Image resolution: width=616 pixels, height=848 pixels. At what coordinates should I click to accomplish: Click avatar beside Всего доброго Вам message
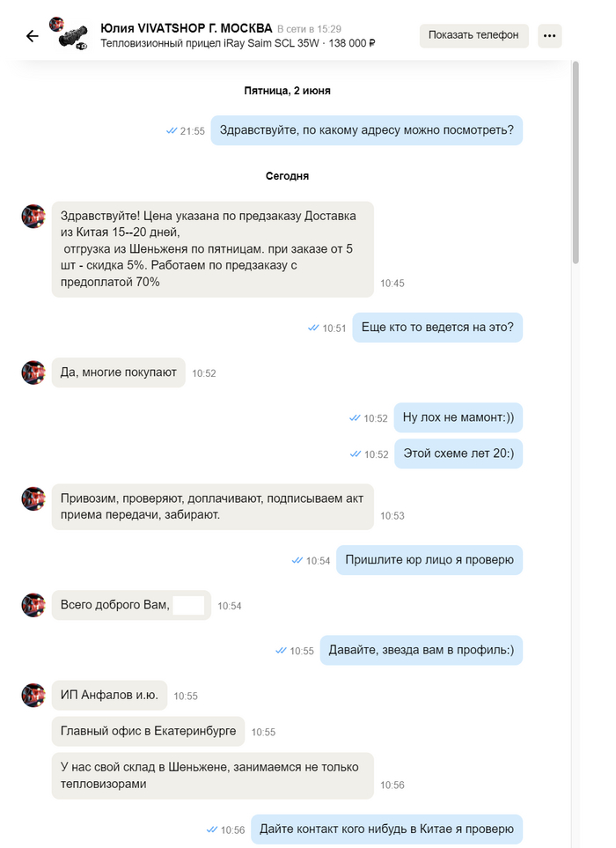(33, 605)
